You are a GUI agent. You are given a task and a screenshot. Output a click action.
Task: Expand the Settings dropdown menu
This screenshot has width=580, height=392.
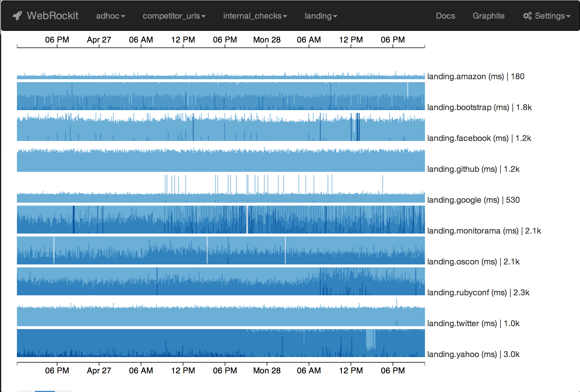(547, 16)
